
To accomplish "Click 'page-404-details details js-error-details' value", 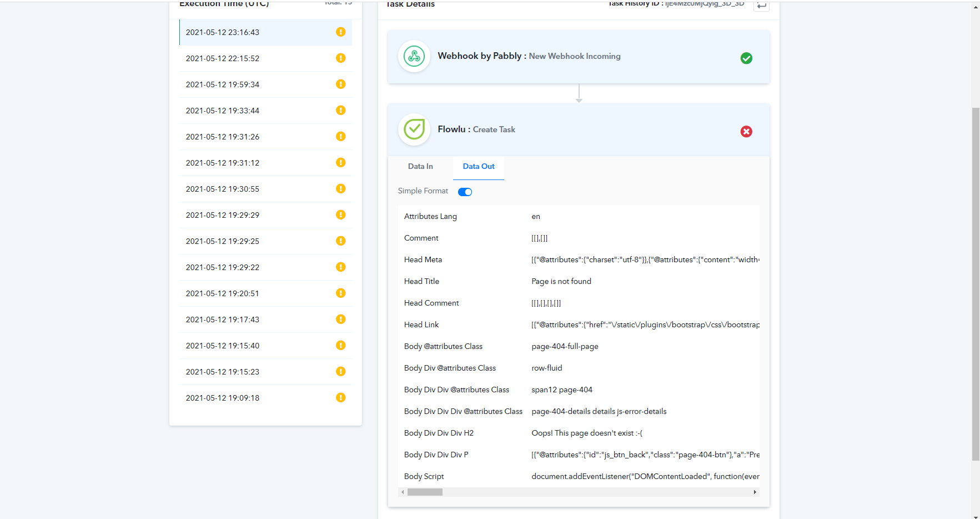I will [x=599, y=412].
